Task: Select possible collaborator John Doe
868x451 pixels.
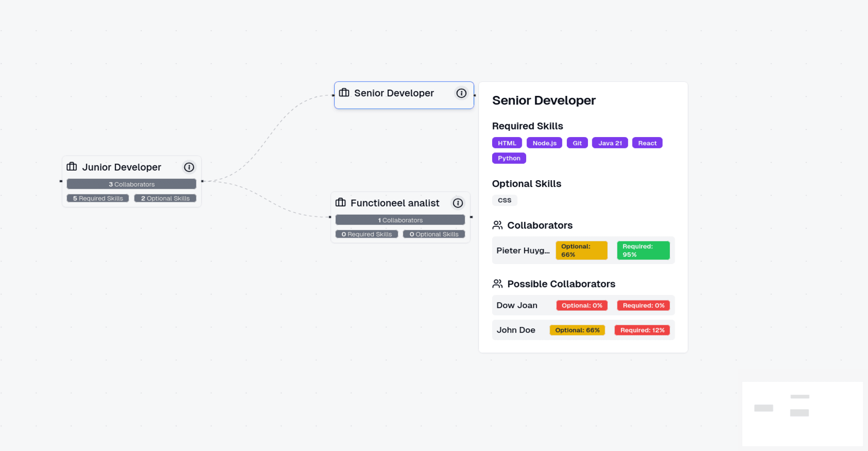Action: tap(516, 330)
